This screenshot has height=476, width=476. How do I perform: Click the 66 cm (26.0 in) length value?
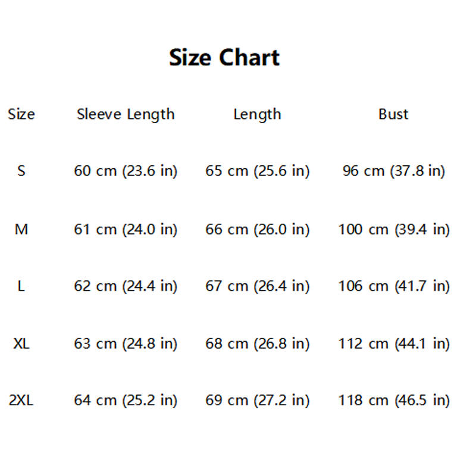click(x=258, y=229)
